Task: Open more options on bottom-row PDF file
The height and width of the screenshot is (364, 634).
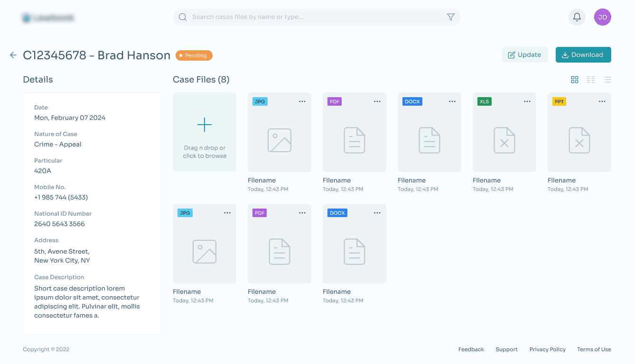Action: (302, 213)
